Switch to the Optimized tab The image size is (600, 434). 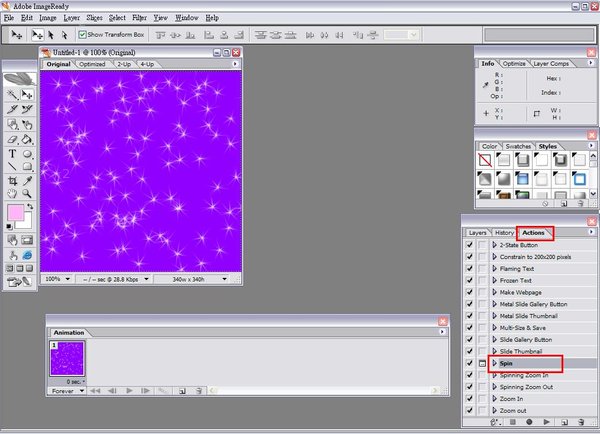(92, 64)
